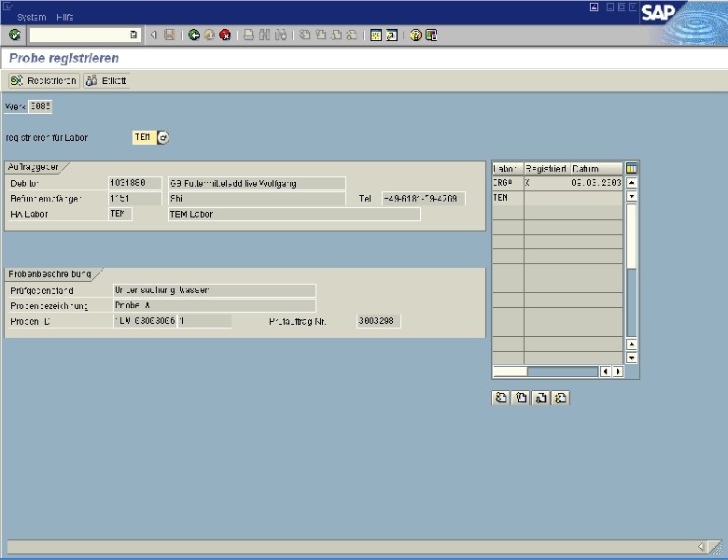
Task: Click the Probenbeschreibung group title
Action: tap(49, 274)
